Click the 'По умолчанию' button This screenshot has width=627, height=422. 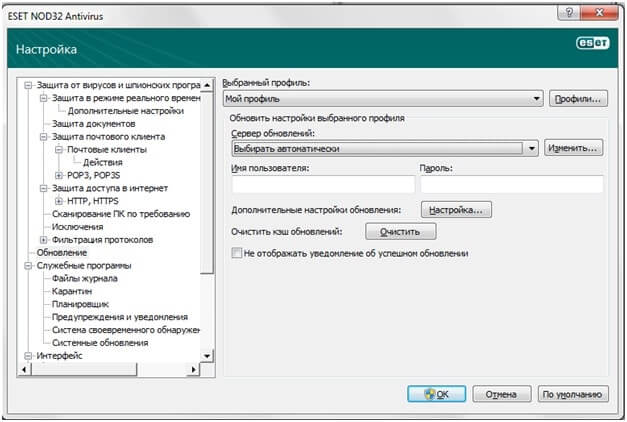(x=573, y=394)
